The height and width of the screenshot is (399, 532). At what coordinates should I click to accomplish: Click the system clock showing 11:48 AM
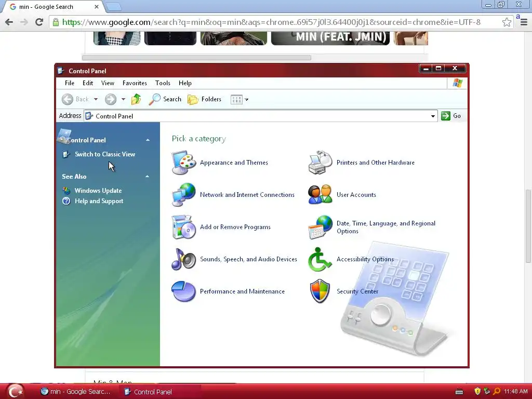pyautogui.click(x=516, y=391)
